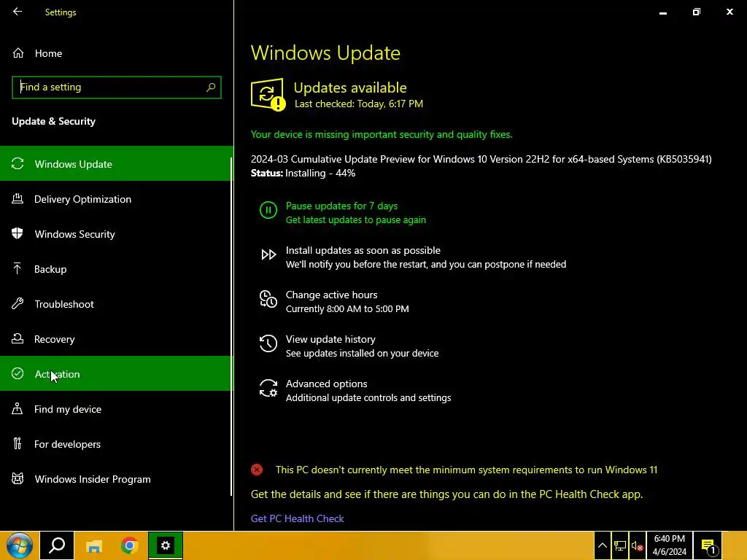Click the taskbar clock 6:40 PM
This screenshot has width=747, height=560.
(670, 545)
